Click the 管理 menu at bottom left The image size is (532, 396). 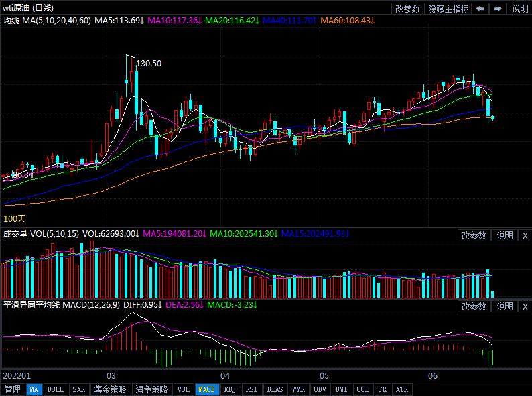click(12, 389)
